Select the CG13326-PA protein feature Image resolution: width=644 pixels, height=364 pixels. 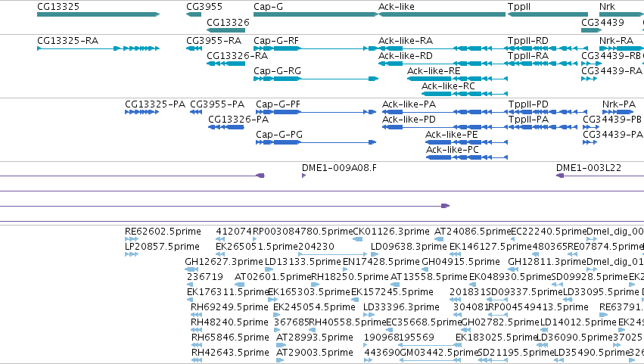[x=226, y=127]
